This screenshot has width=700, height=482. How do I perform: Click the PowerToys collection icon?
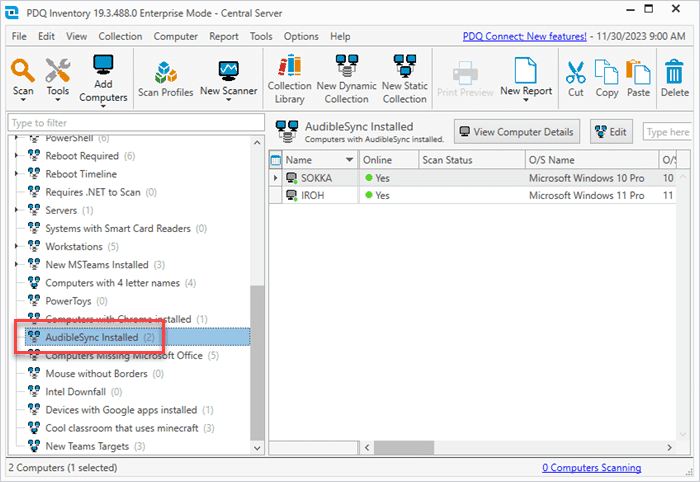tap(34, 300)
